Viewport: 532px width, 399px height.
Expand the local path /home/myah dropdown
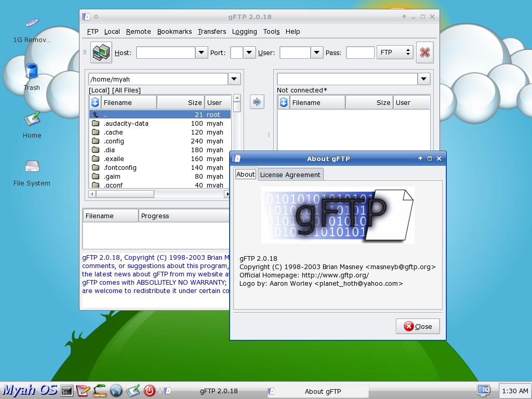pyautogui.click(x=234, y=79)
